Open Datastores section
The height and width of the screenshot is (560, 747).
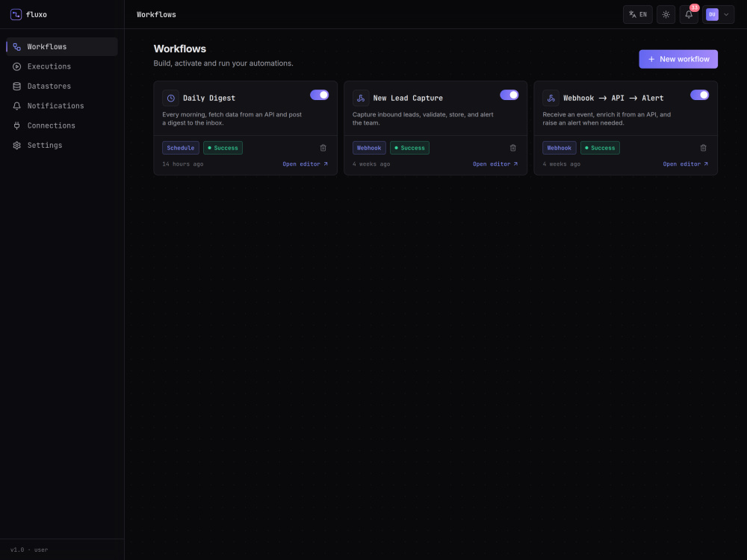(x=62, y=86)
